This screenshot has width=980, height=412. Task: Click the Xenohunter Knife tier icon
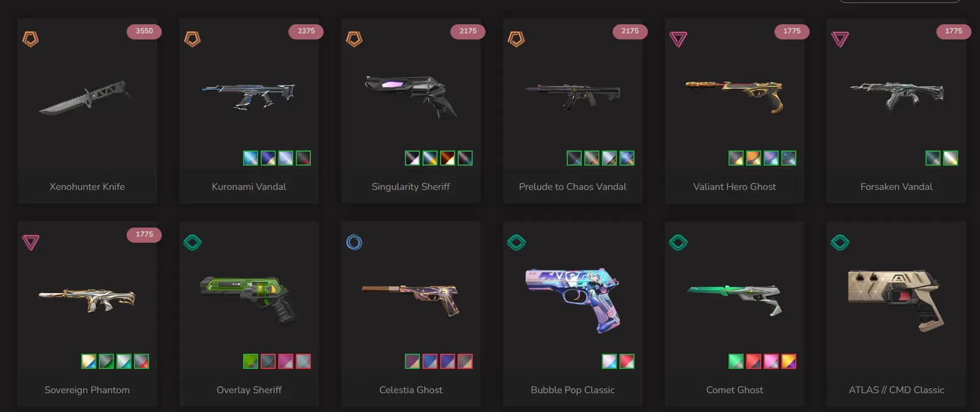point(30,39)
